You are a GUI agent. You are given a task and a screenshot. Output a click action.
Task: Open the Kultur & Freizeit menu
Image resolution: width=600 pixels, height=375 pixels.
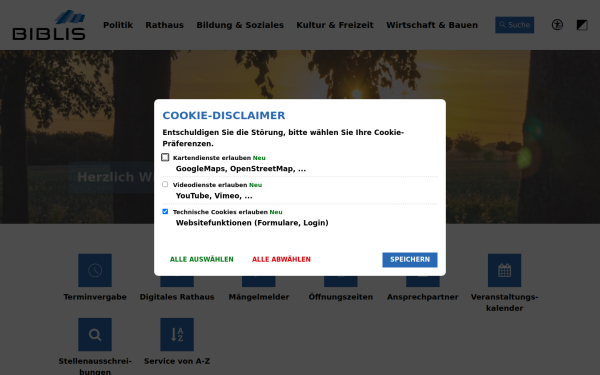tap(335, 25)
